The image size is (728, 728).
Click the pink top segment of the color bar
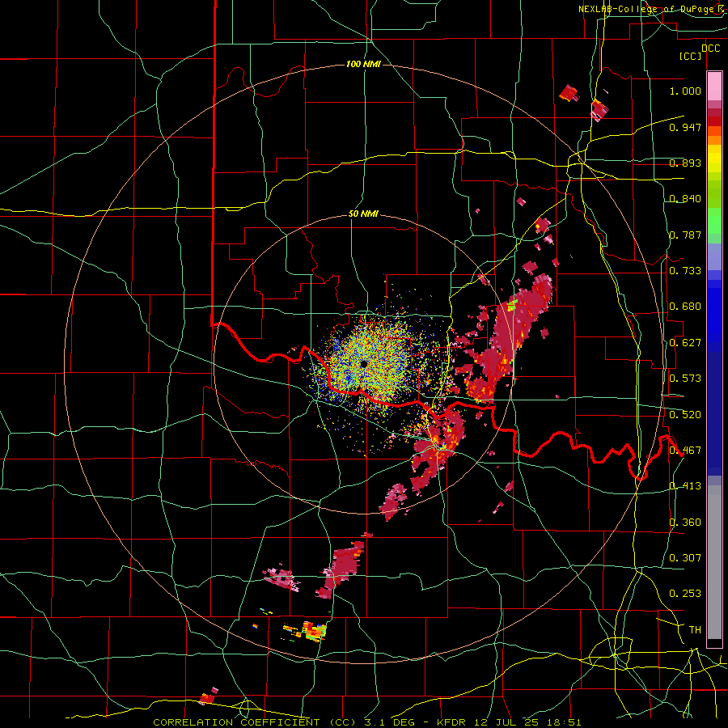point(714,86)
